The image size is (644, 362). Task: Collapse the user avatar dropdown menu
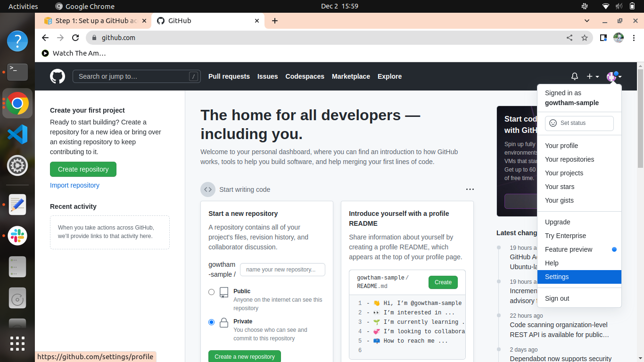click(614, 76)
